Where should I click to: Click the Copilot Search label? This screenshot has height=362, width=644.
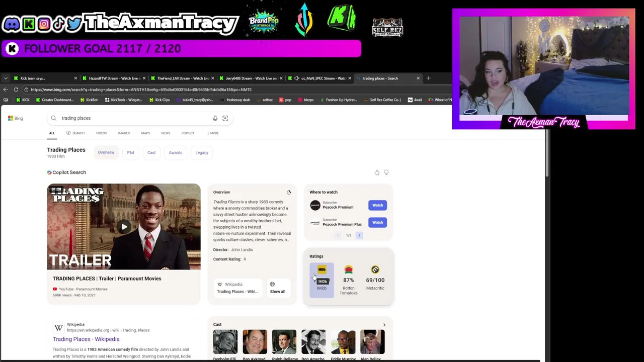tap(66, 172)
